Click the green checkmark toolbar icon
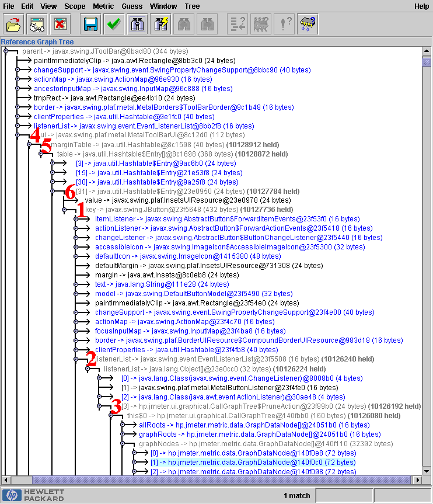The width and height of the screenshot is (433, 504). pos(113,25)
